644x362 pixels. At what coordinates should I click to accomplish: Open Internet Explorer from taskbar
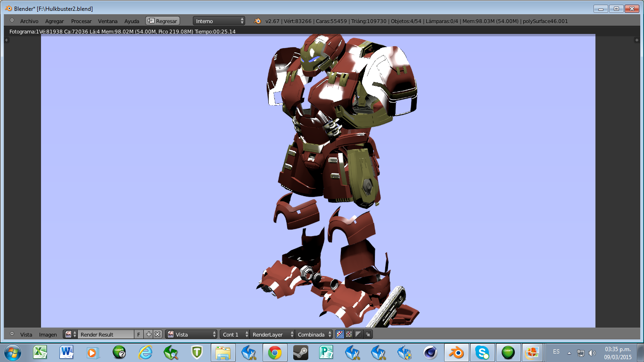(x=145, y=352)
